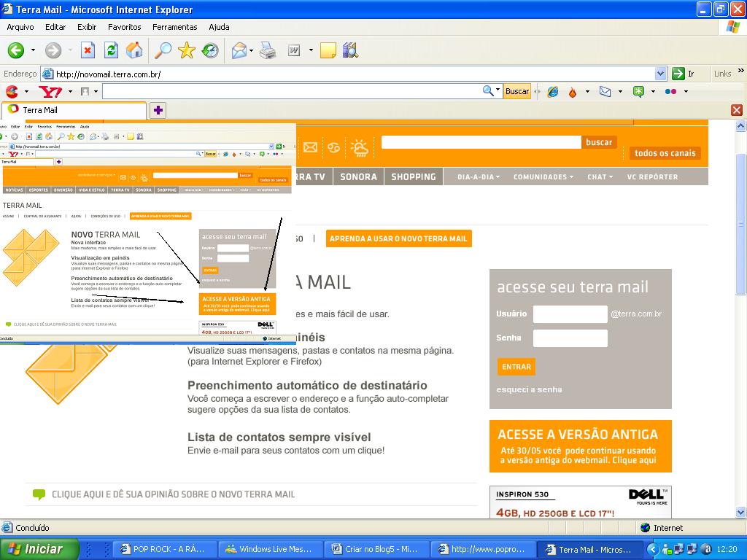Expand the address bar dropdown arrow

(x=660, y=74)
